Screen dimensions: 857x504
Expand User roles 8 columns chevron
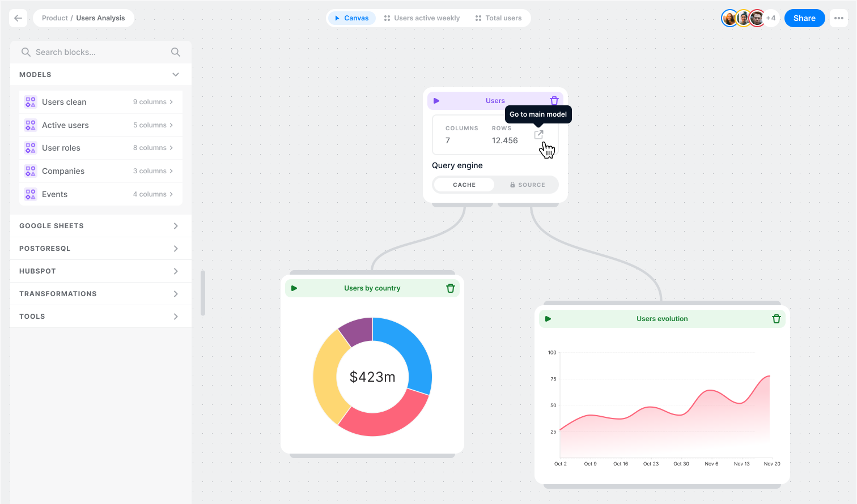pyautogui.click(x=171, y=148)
